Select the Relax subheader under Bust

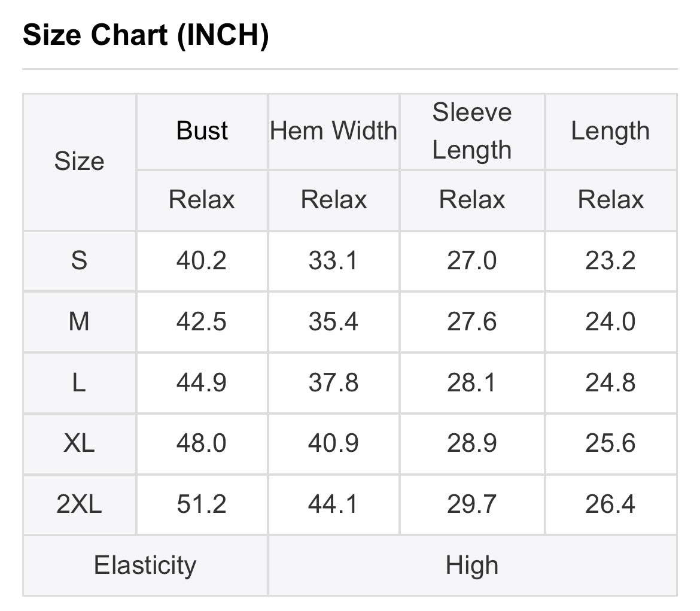[202, 200]
